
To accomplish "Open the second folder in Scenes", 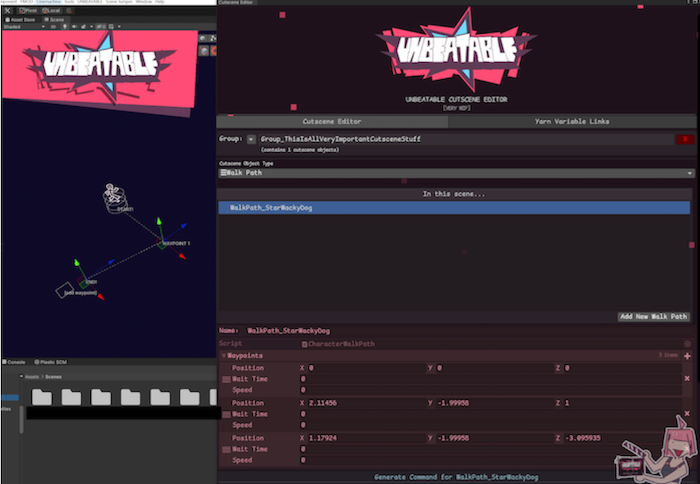I will point(71,397).
